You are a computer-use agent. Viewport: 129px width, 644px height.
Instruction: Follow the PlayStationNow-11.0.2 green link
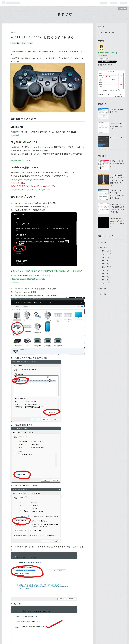20,161
